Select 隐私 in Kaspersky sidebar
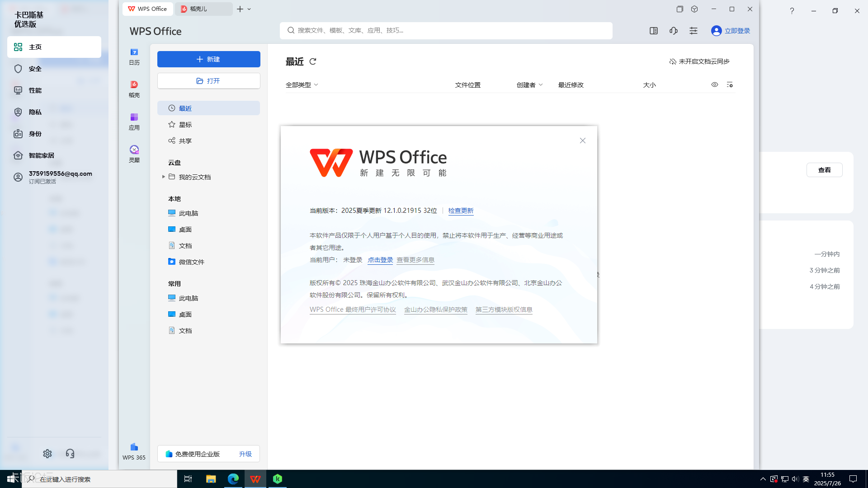Screen dimensions: 868x488 [54, 112]
